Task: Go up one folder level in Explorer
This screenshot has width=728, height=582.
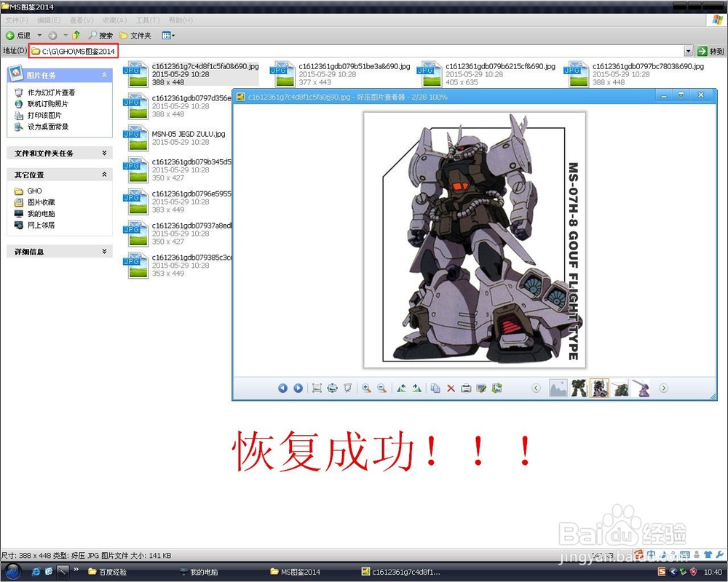Action: (76, 35)
